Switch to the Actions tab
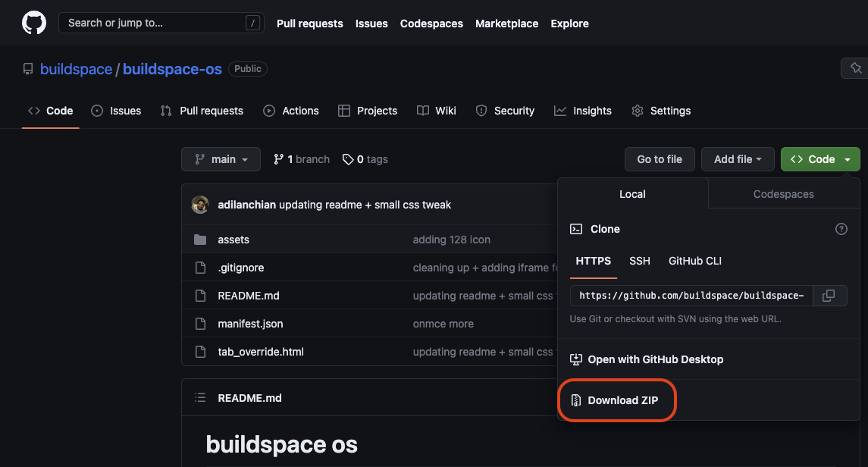The height and width of the screenshot is (467, 868). (x=291, y=111)
